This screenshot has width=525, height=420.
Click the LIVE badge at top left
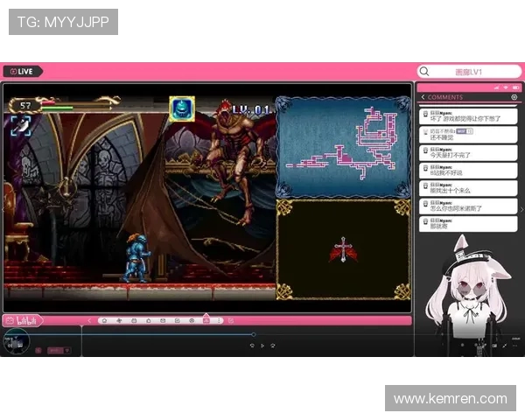point(22,72)
